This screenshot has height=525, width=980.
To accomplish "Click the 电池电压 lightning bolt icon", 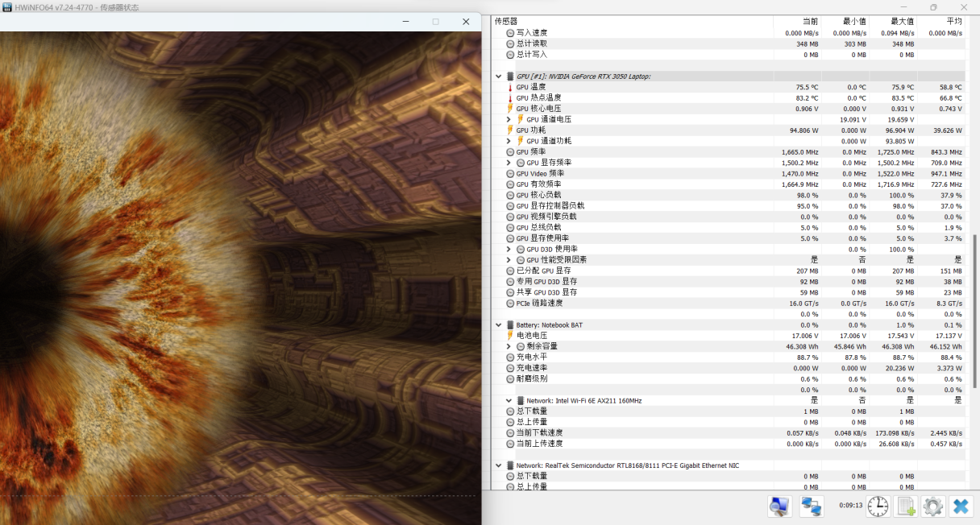I will point(510,336).
